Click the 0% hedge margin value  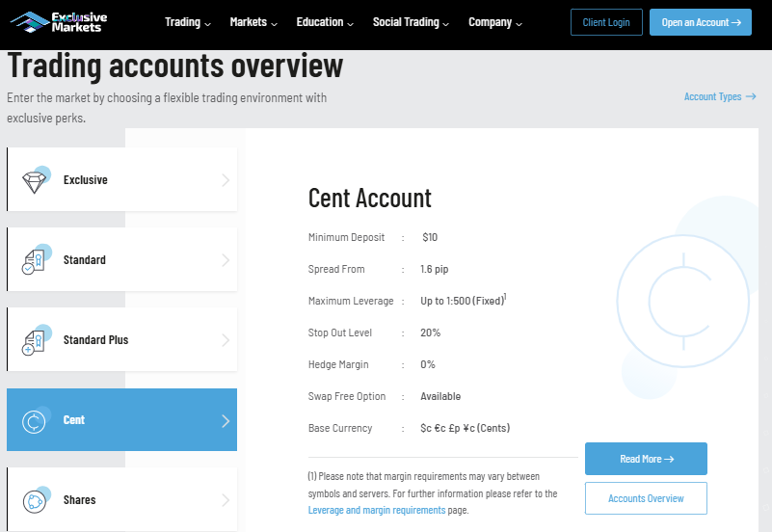point(428,364)
